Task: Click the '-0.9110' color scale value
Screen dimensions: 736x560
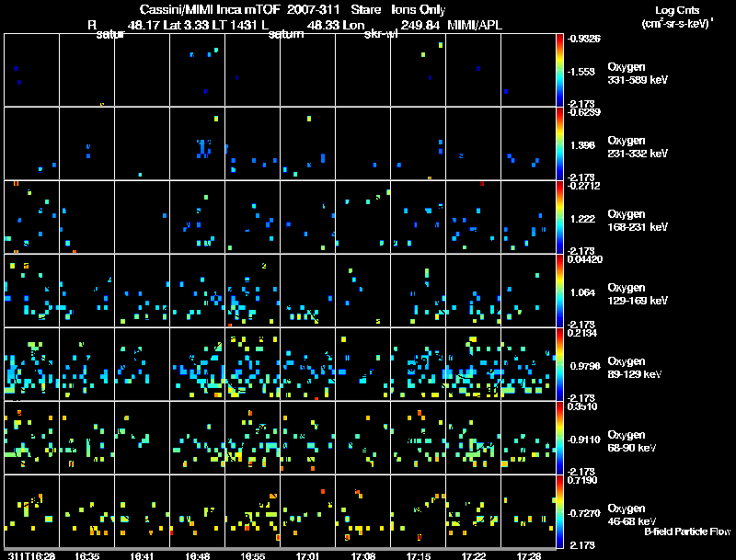Action: click(583, 440)
